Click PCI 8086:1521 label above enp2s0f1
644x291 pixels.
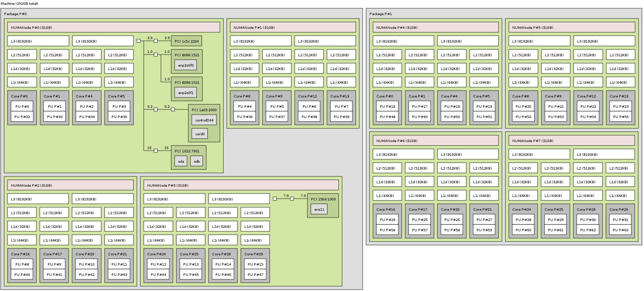click(187, 82)
